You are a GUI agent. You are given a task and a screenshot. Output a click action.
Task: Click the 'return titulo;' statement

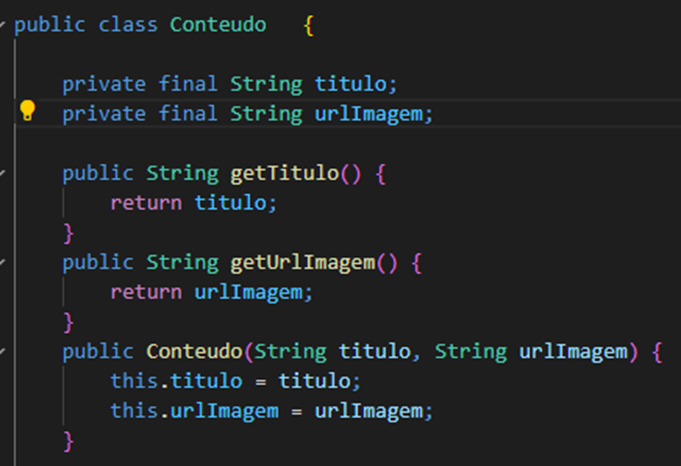coord(193,203)
